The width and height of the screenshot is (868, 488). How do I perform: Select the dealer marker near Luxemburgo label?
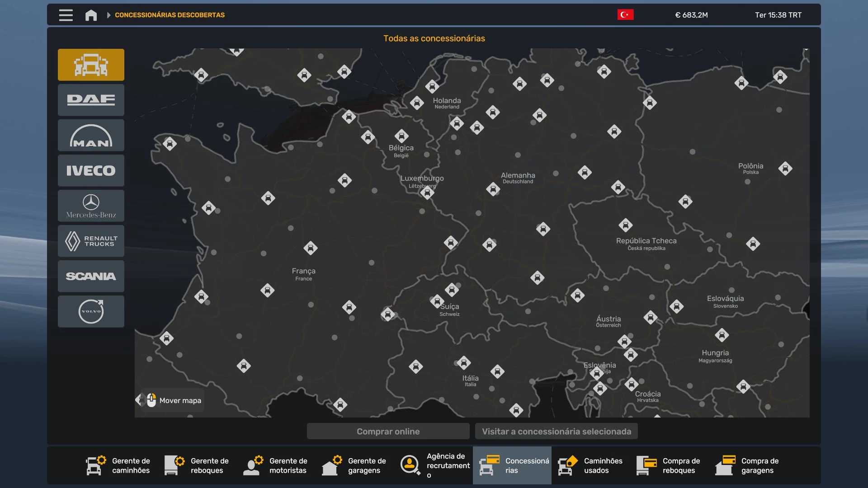coord(427,193)
